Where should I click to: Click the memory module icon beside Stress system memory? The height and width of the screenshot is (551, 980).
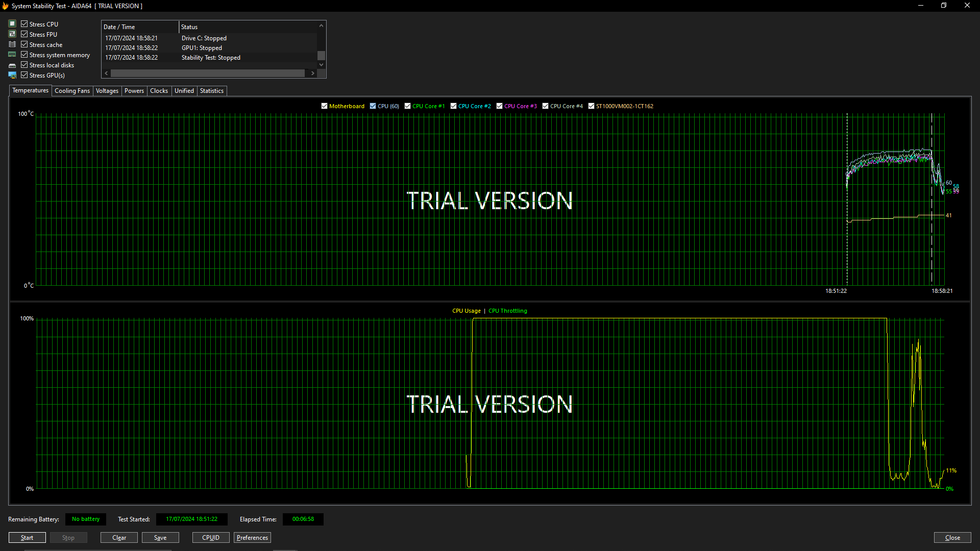point(12,55)
